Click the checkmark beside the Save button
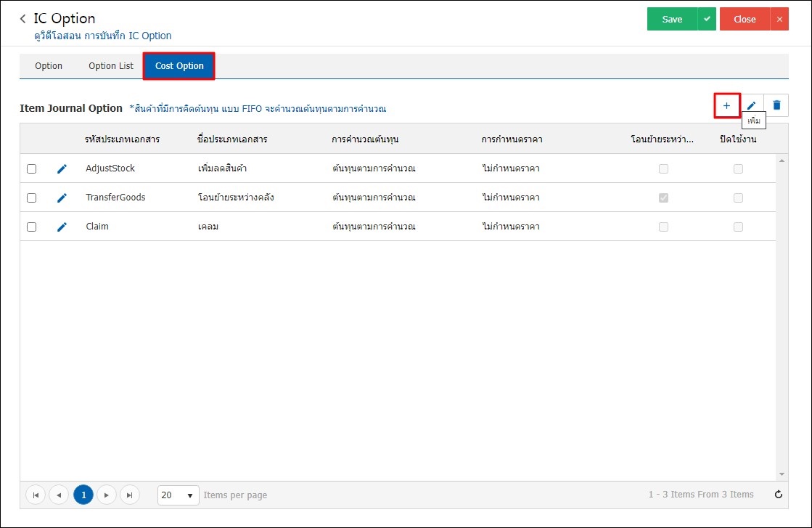 click(x=707, y=19)
